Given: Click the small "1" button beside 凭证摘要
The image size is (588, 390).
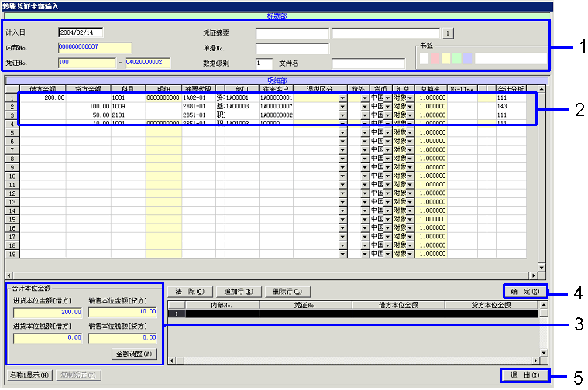Looking at the screenshot, I should click(x=447, y=33).
